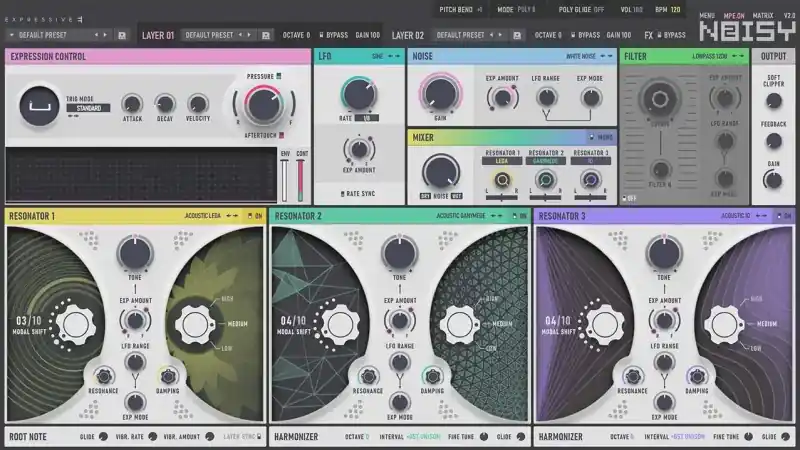
Task: Click MPE On in the header
Action: [x=734, y=16]
